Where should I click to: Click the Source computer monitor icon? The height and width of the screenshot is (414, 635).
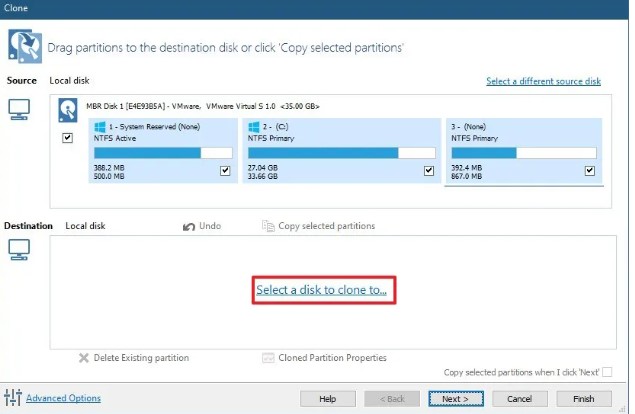click(x=19, y=109)
